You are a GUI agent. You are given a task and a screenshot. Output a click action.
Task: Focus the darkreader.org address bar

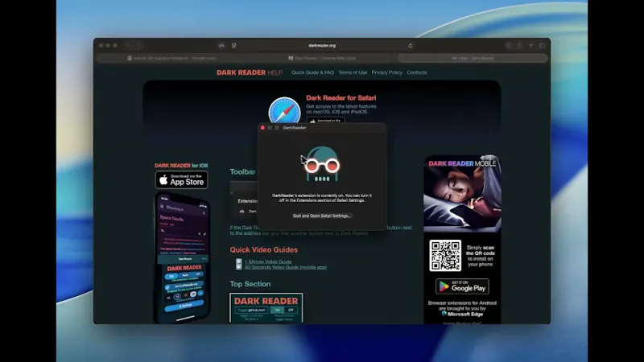[x=322, y=46]
